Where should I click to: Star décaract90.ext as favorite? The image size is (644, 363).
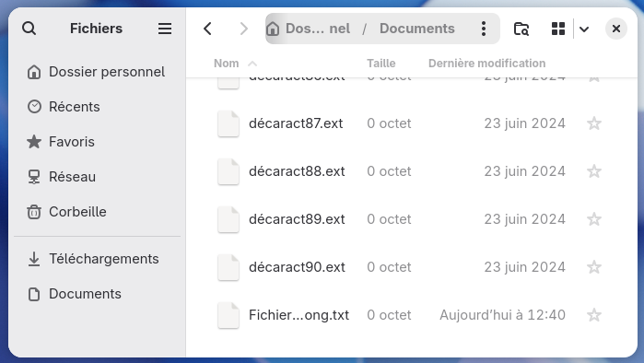coord(594,267)
